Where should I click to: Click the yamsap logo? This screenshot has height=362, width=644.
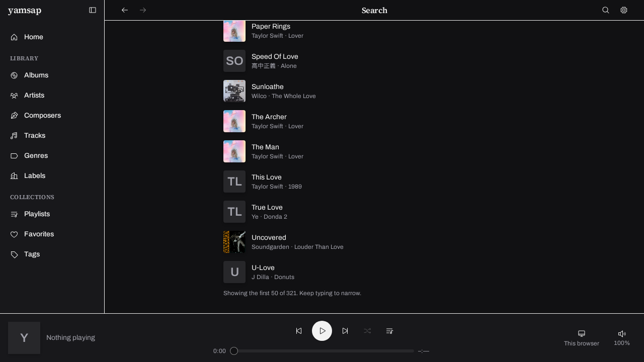click(25, 11)
